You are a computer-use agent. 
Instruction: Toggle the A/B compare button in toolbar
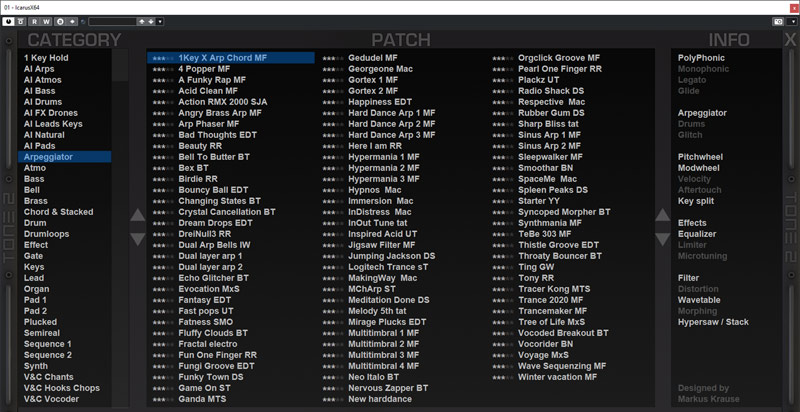59,21
